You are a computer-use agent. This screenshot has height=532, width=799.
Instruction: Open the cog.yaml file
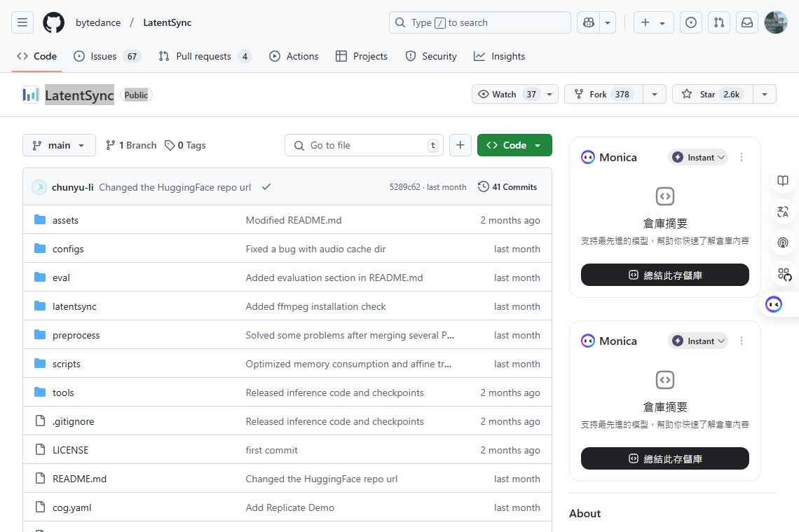pos(72,507)
